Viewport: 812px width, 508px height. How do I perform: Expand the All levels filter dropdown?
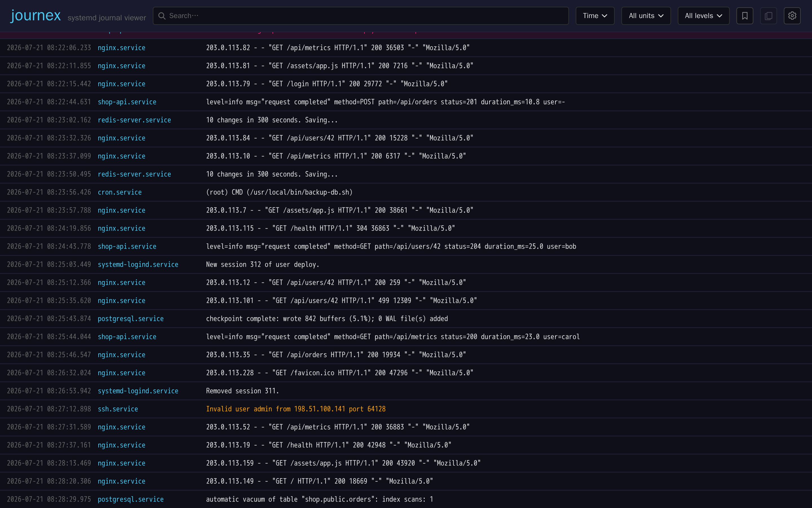pyautogui.click(x=703, y=16)
